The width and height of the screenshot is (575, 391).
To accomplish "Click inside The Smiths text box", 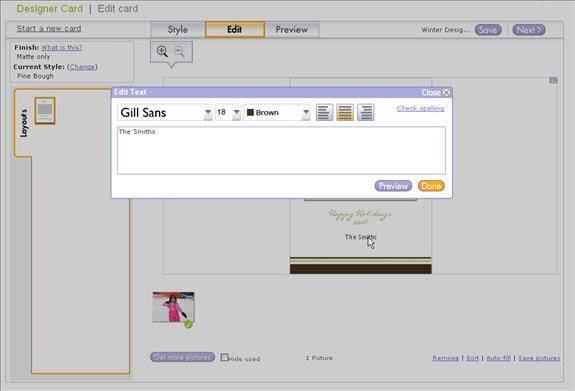I will tap(281, 150).
